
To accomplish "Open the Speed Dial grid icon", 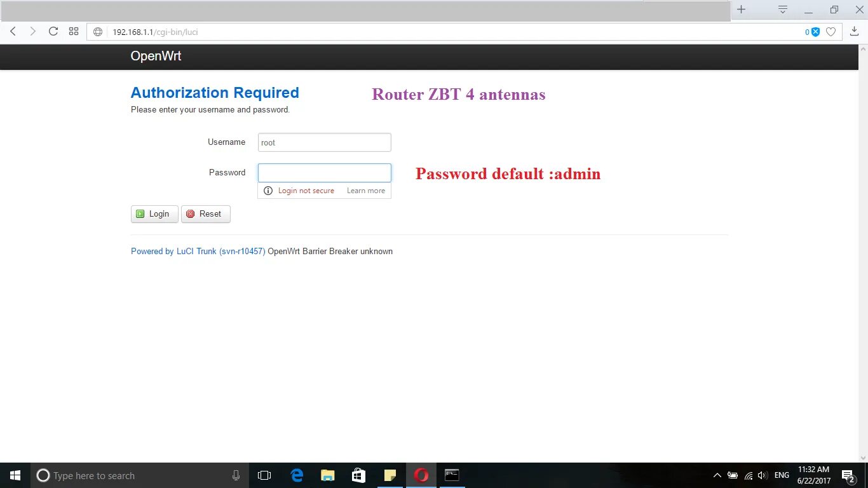I will 74,31.
